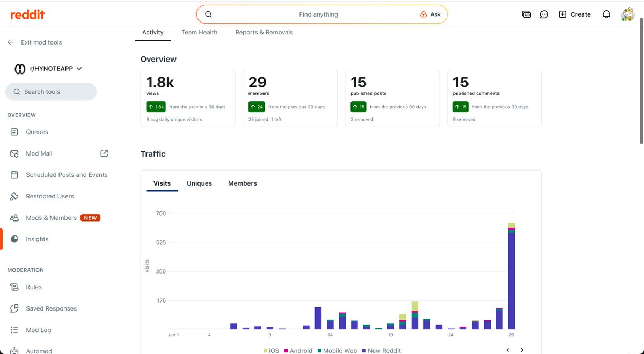
Task: Click the Insights pie chart icon
Action: (14, 239)
